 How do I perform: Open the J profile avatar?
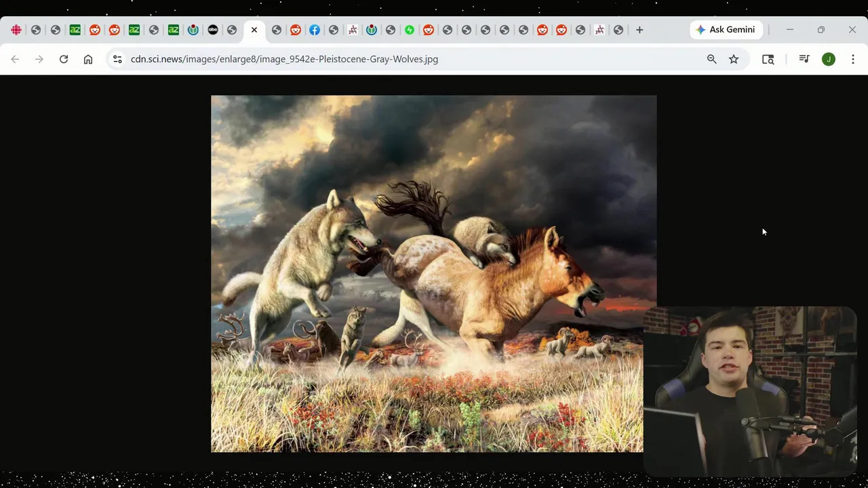(x=829, y=59)
